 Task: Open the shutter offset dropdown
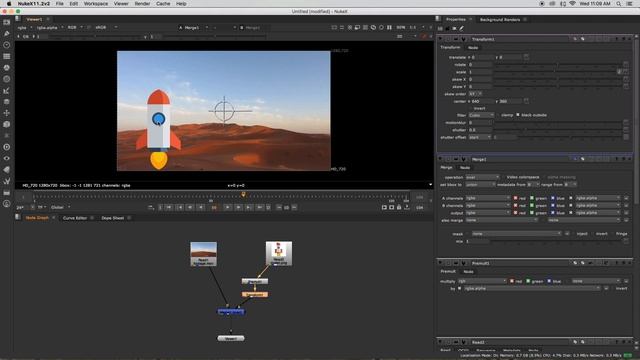480,137
